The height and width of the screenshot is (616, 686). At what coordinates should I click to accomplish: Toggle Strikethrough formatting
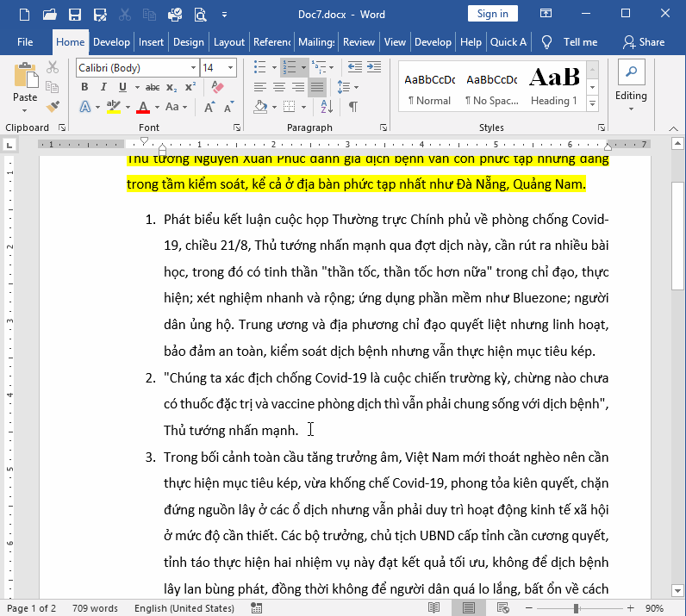(x=153, y=87)
